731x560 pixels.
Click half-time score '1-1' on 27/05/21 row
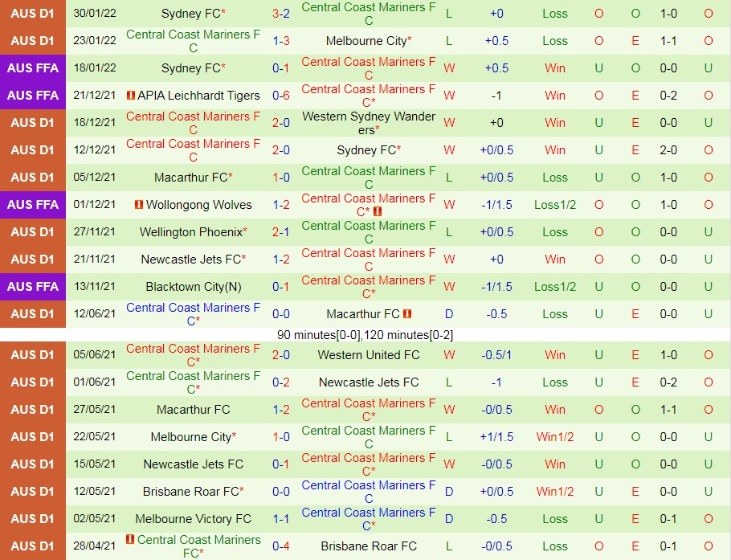pyautogui.click(x=668, y=410)
